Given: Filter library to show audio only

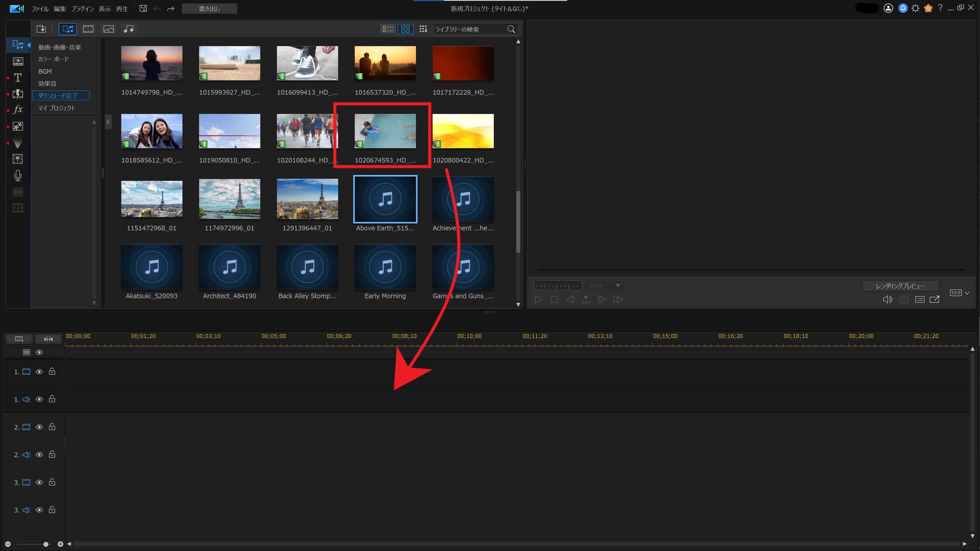Looking at the screenshot, I should coord(129,29).
